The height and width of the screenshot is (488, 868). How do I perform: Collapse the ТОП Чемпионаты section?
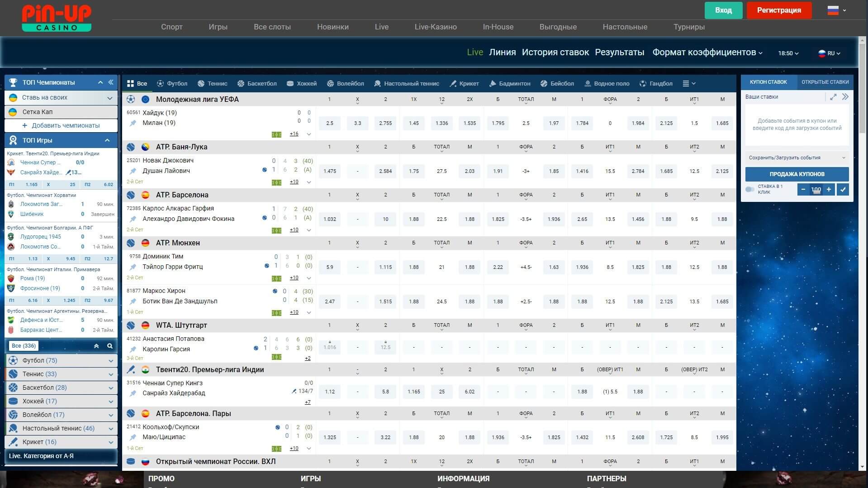(100, 82)
